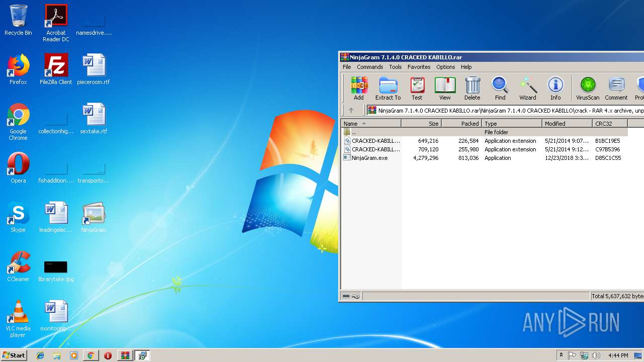Click the Info toolbar icon

[555, 88]
